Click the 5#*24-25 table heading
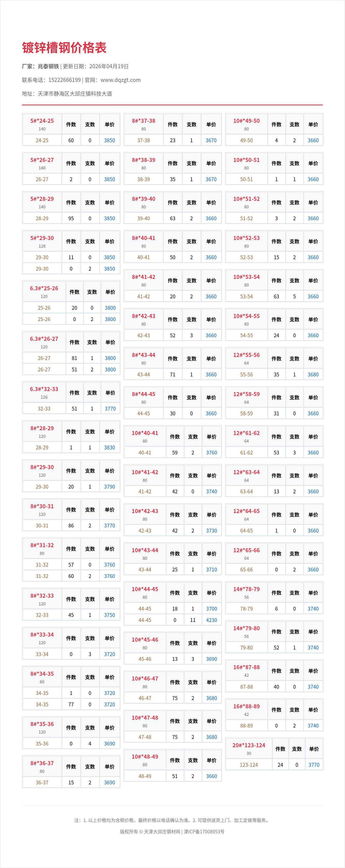 (x=42, y=121)
